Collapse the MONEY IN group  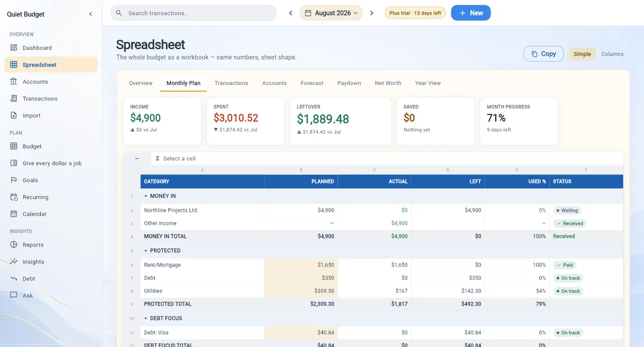click(146, 196)
